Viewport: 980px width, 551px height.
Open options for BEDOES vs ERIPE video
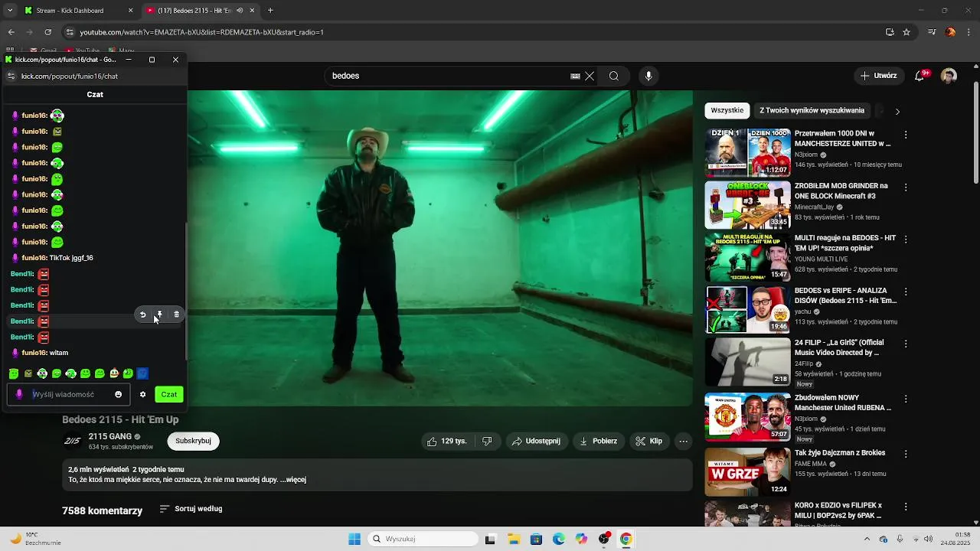tap(906, 292)
